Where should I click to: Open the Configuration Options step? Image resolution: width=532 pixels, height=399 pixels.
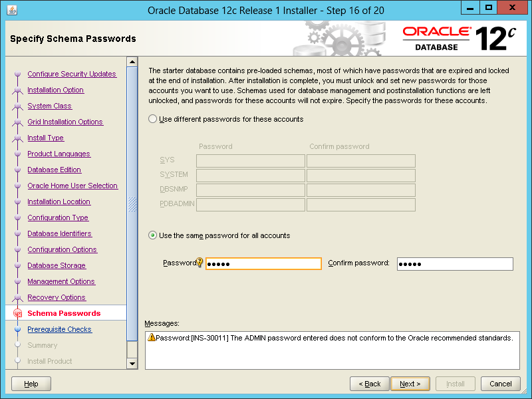pyautogui.click(x=62, y=249)
